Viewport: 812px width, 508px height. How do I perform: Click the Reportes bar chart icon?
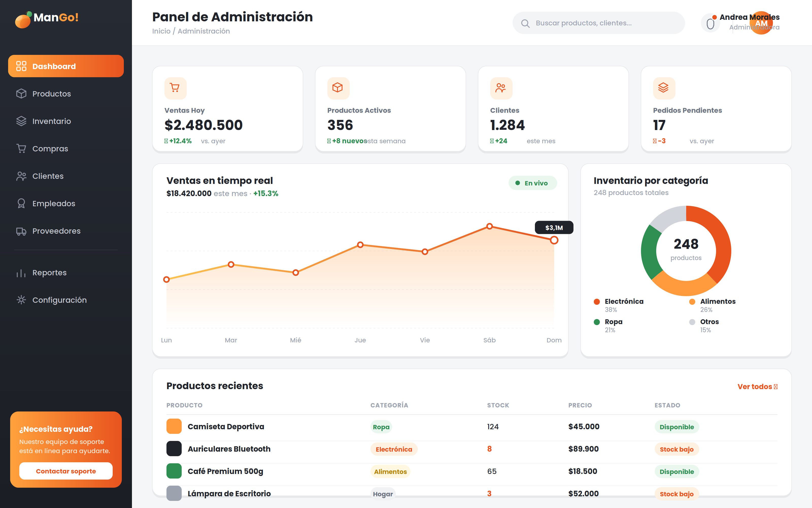pyautogui.click(x=21, y=273)
